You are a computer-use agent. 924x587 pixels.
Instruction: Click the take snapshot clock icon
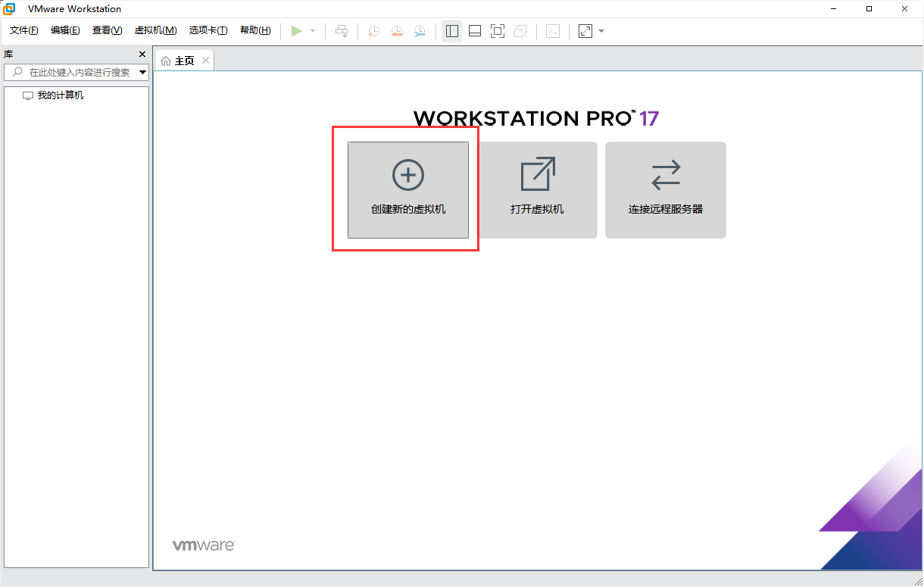[x=374, y=31]
